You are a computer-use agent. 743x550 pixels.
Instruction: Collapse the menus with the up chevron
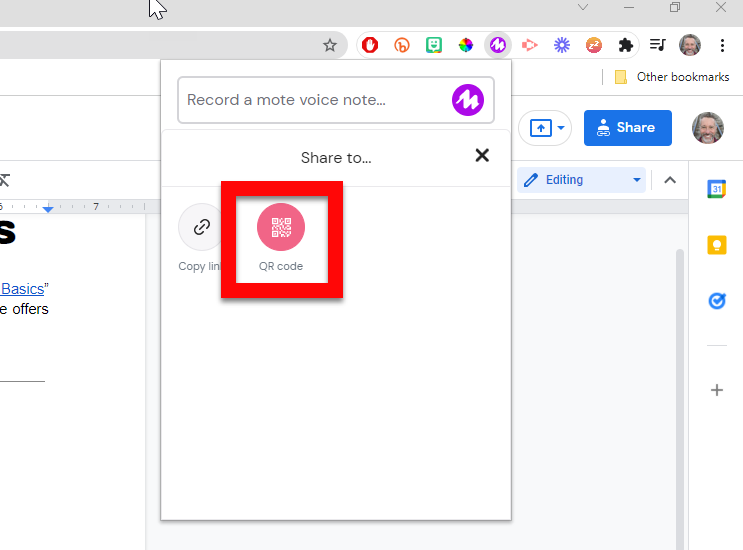tap(670, 180)
